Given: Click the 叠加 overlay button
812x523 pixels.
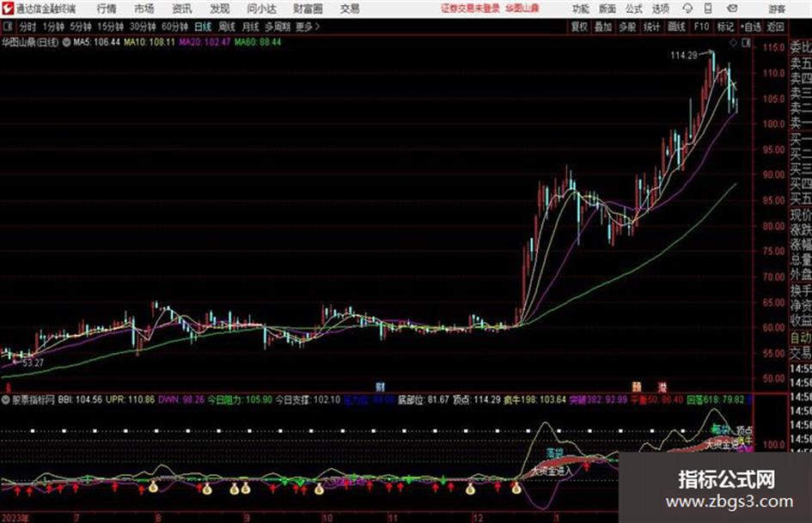Looking at the screenshot, I should (x=603, y=27).
